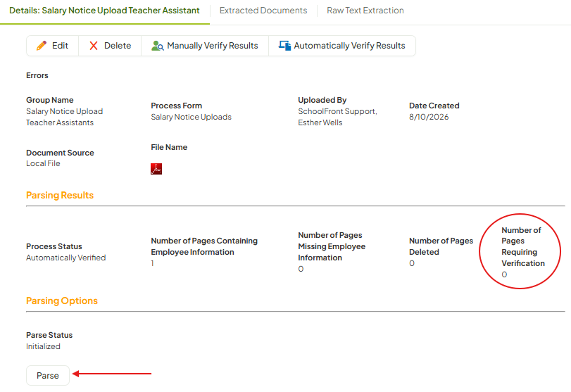Click the Parse button

click(x=48, y=375)
